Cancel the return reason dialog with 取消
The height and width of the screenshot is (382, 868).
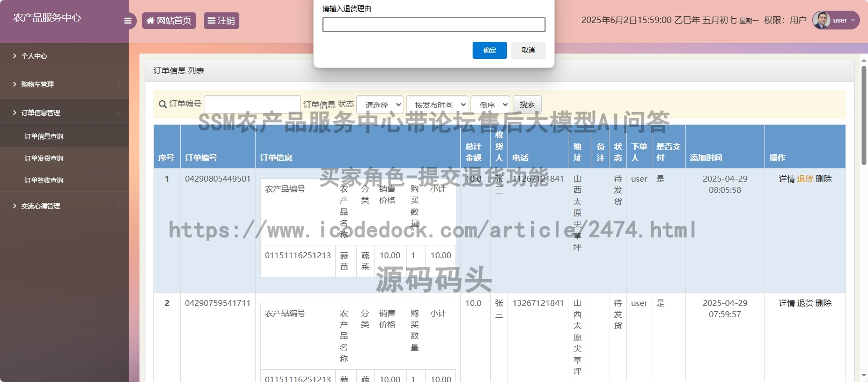click(528, 50)
